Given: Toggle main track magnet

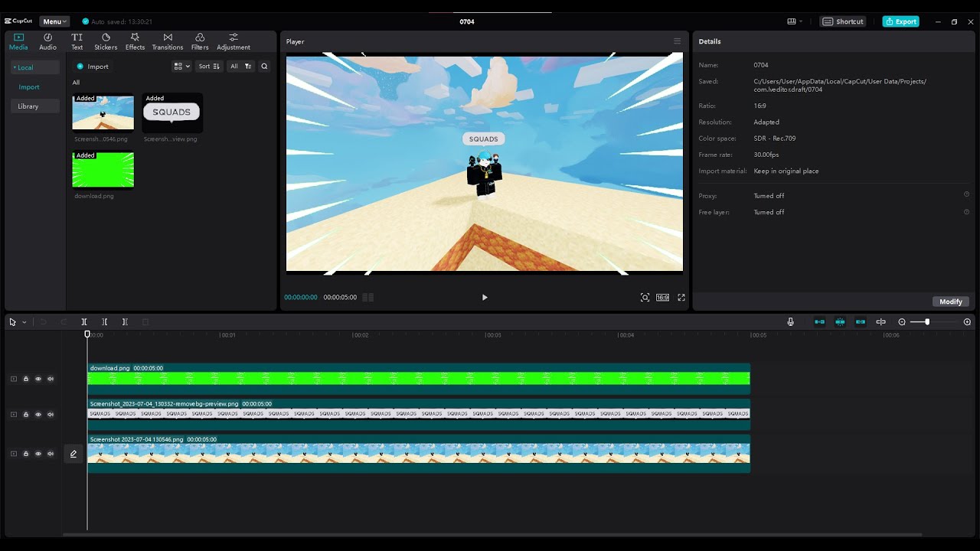Looking at the screenshot, I should tap(820, 322).
